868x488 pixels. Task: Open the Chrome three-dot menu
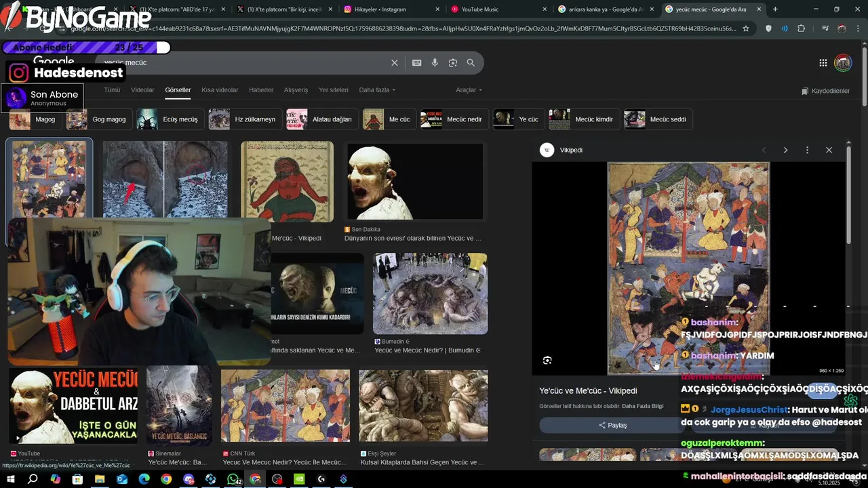coord(859,28)
